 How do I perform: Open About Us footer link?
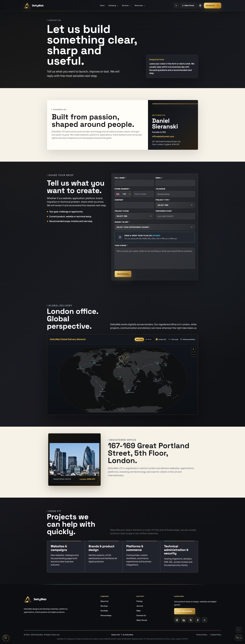click(x=105, y=601)
